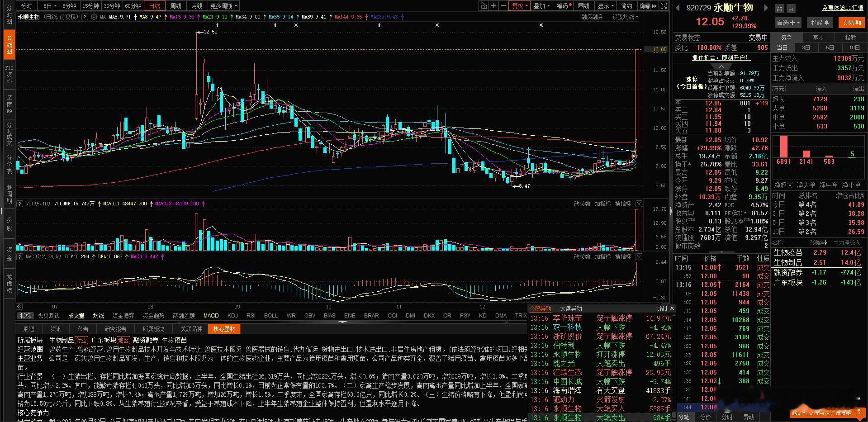
Task: Click the 提醒 alert bell button
Action: (820, 23)
